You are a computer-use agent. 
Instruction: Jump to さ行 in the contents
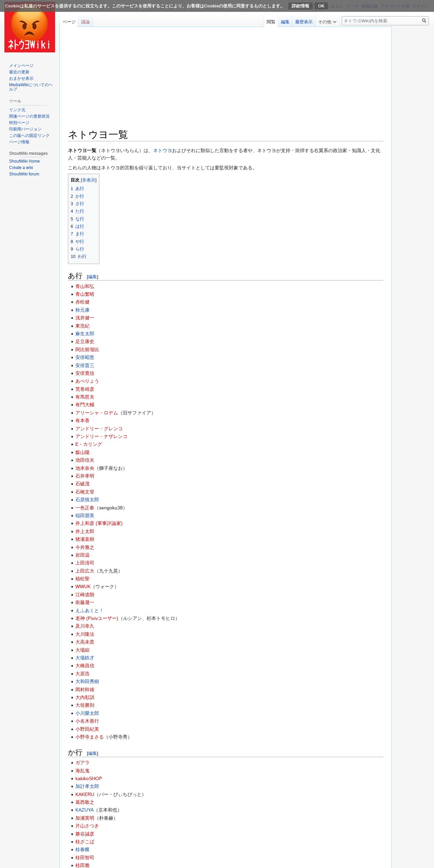(x=80, y=204)
